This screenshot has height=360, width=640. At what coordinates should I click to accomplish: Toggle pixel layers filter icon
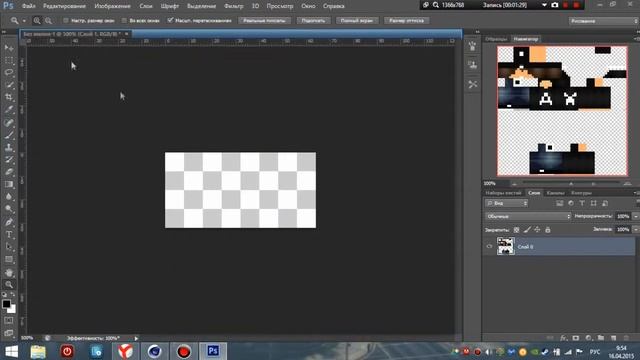pos(560,203)
